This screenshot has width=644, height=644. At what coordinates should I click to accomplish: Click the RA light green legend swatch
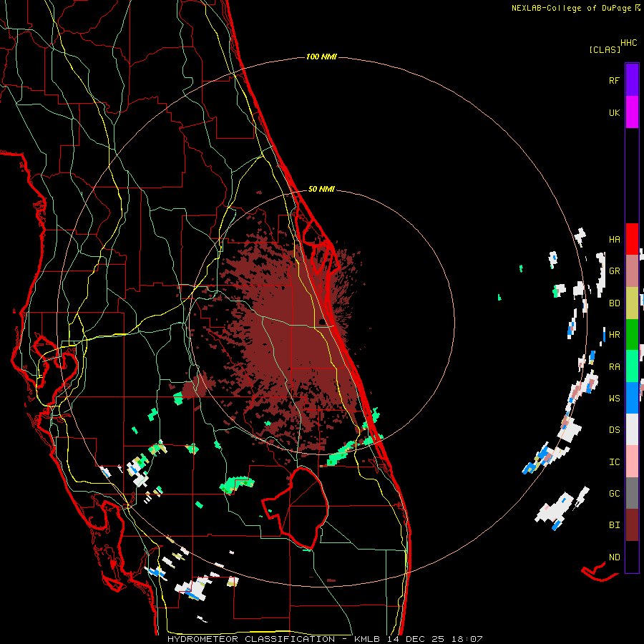coord(632,366)
